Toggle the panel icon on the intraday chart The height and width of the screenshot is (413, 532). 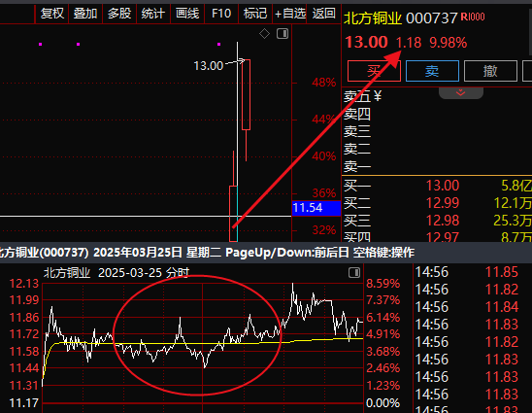pos(354,273)
